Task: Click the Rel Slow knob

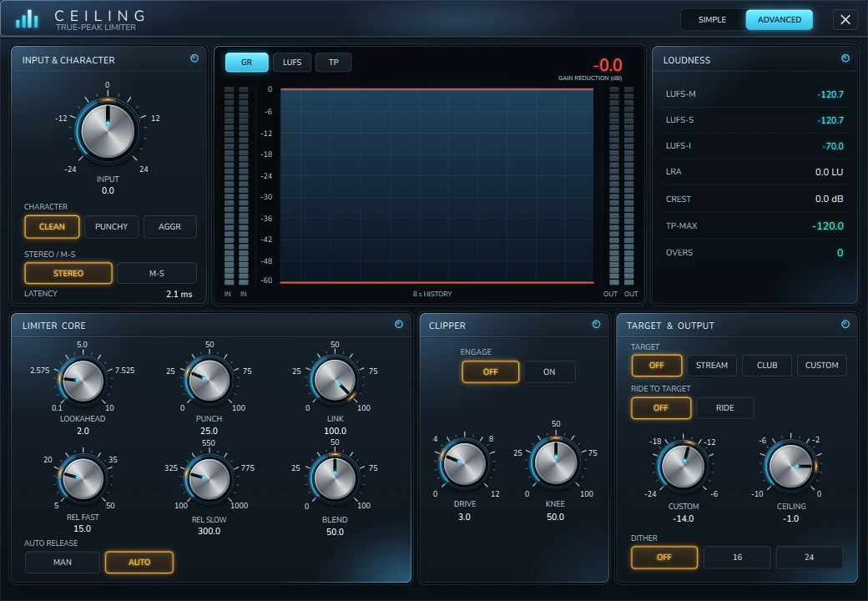Action: click(x=209, y=478)
